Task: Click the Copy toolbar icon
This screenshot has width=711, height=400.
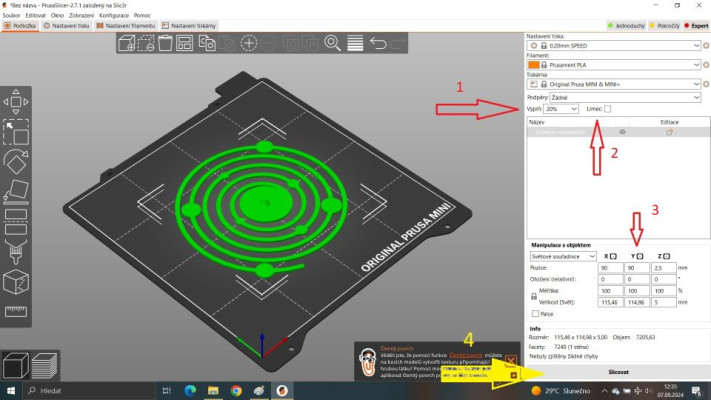Action: (207, 44)
